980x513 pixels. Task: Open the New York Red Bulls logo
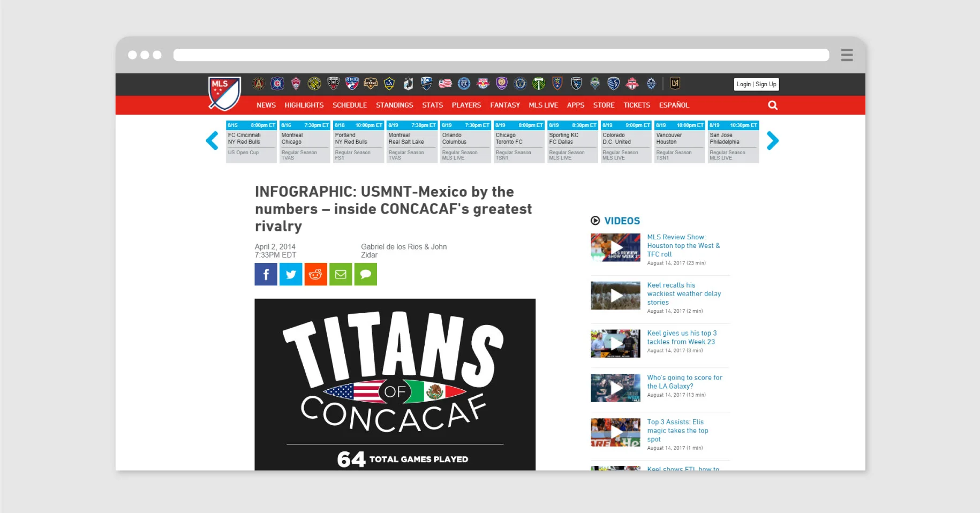point(483,84)
